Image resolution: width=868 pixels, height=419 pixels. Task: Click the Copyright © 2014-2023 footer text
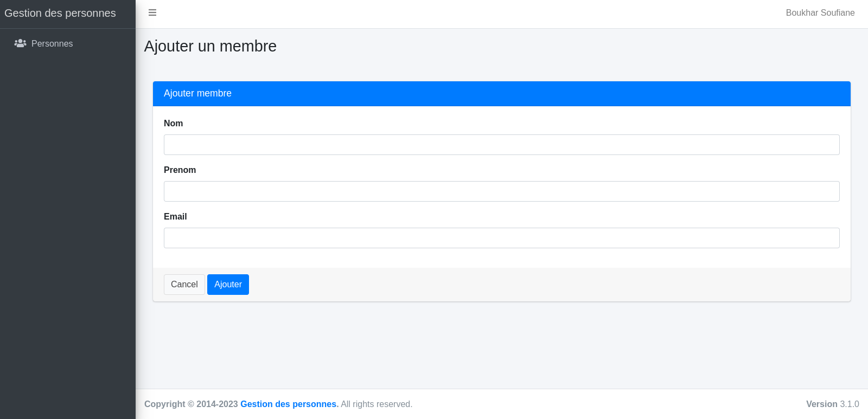191,404
